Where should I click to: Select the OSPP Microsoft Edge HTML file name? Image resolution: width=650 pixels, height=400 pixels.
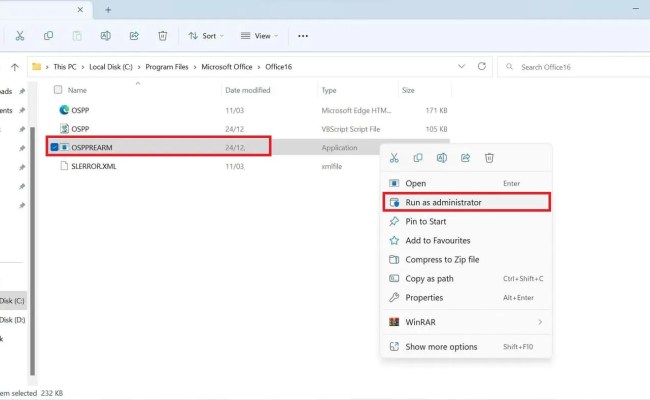tap(80, 110)
